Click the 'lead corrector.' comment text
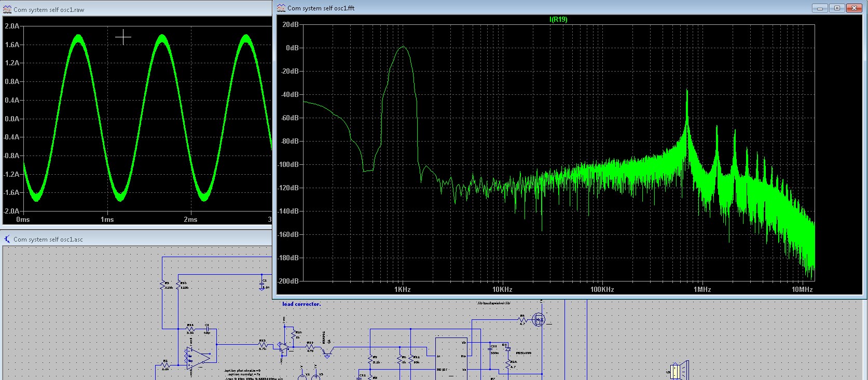 tap(301, 304)
